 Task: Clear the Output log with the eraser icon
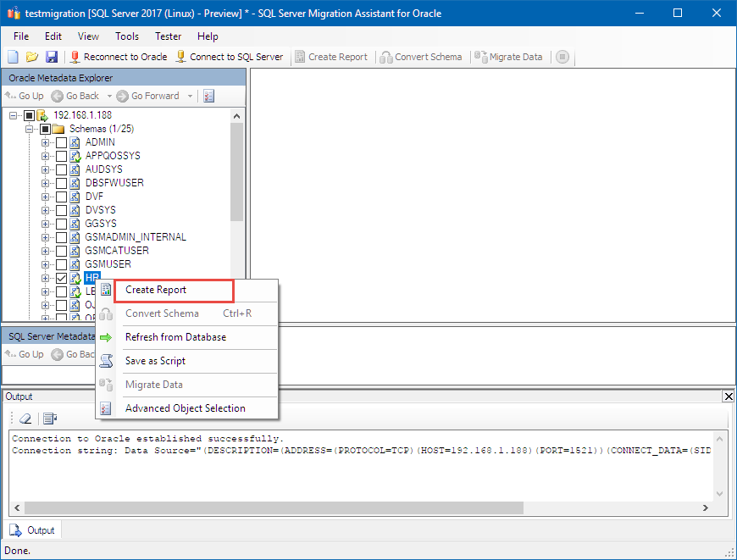click(25, 418)
